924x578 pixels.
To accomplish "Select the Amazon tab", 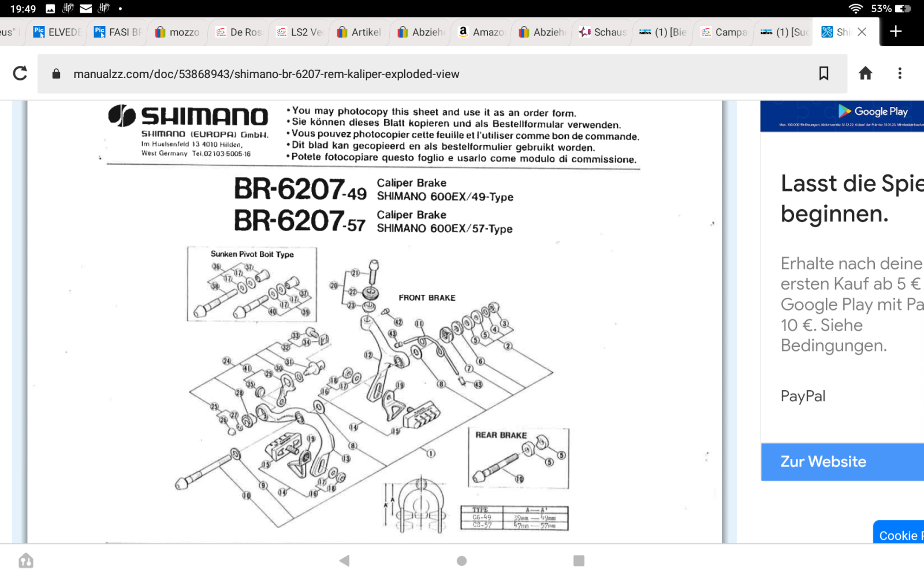I will coord(482,32).
